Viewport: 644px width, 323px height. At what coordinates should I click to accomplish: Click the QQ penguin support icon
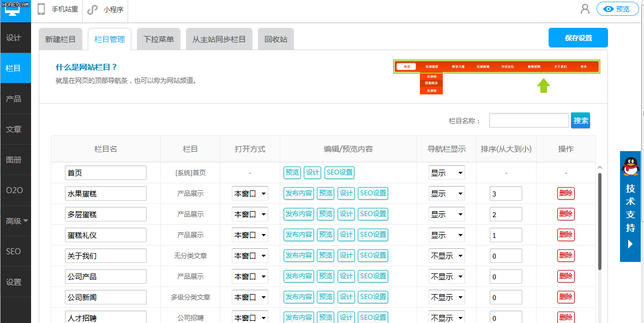pyautogui.click(x=630, y=166)
